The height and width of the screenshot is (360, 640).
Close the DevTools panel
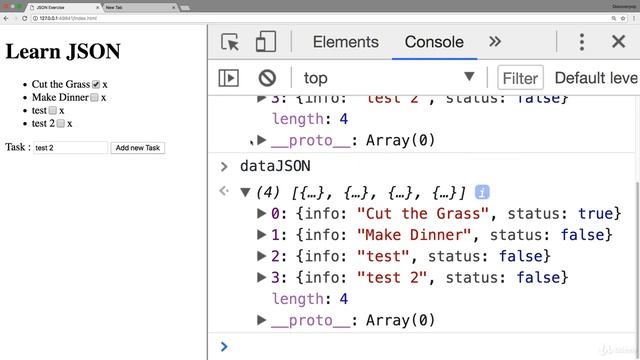(618, 41)
